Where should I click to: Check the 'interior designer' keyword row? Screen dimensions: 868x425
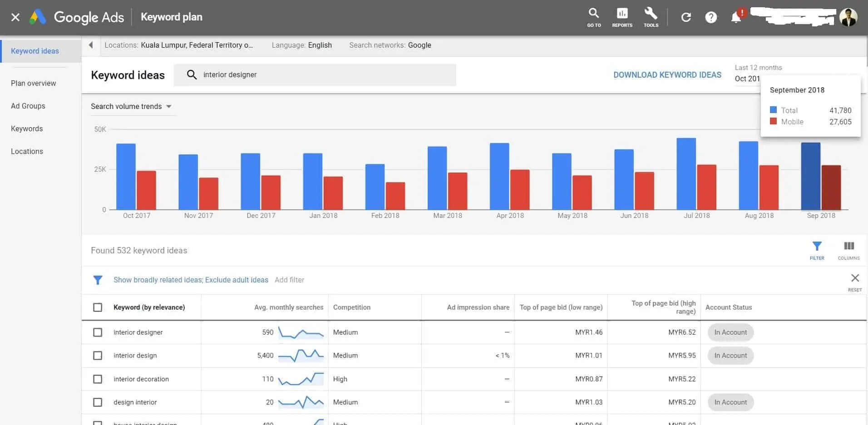[x=98, y=332]
